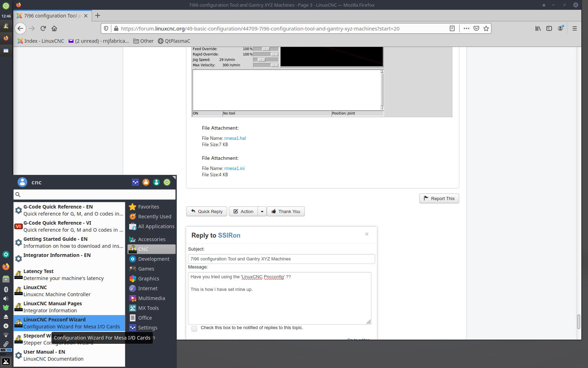The image size is (588, 368).
Task: Click the SSIRon username link
Action: [229, 236]
